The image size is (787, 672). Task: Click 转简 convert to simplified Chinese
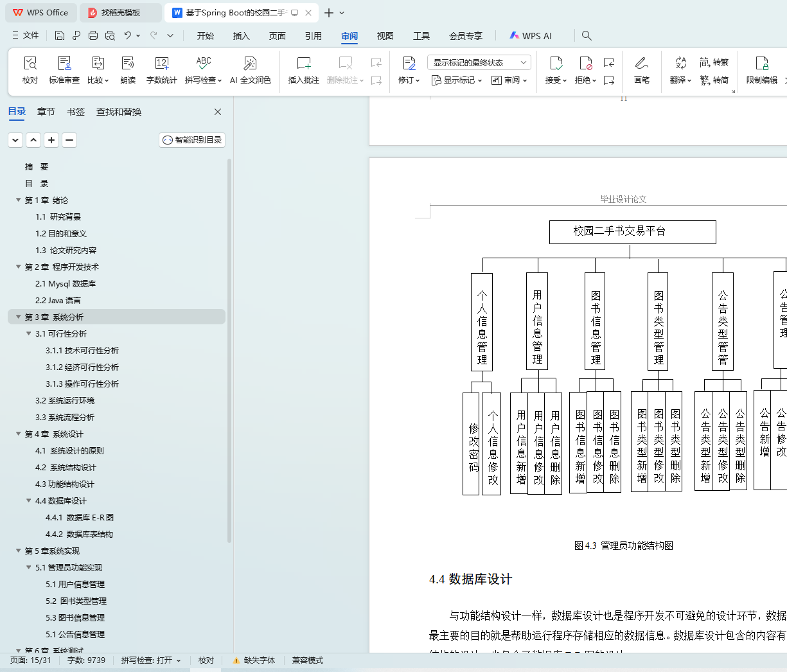[x=714, y=80]
